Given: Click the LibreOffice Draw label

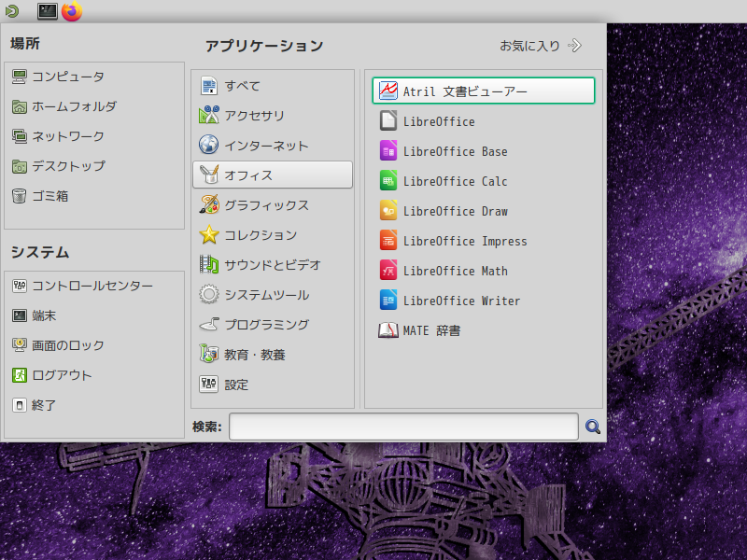Looking at the screenshot, I should [x=456, y=212].
